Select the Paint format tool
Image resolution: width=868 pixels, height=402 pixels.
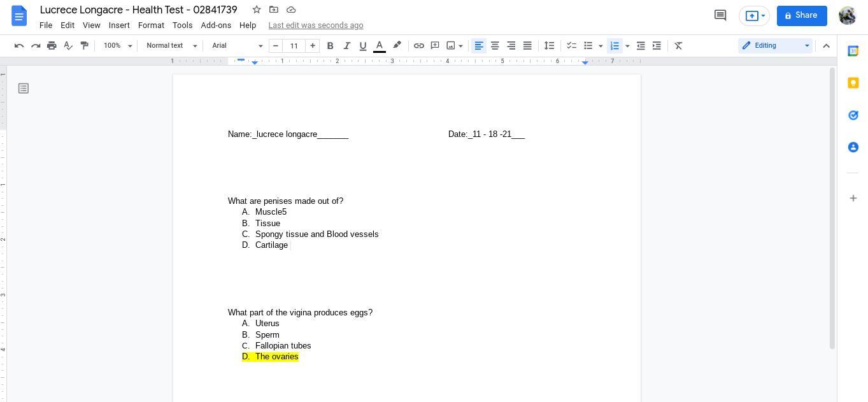(x=84, y=46)
